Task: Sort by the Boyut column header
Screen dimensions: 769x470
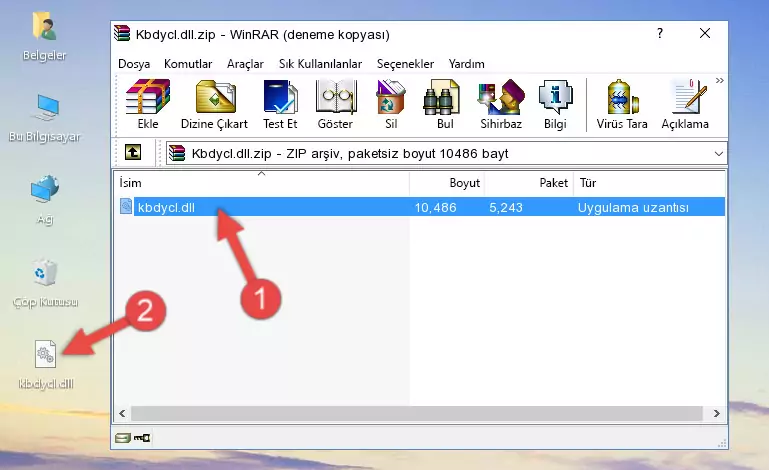Action: point(447,183)
